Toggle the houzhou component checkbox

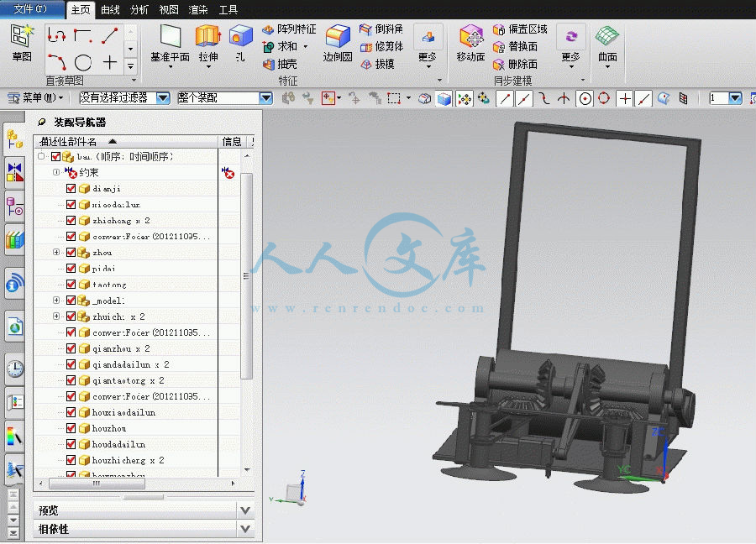tap(71, 428)
